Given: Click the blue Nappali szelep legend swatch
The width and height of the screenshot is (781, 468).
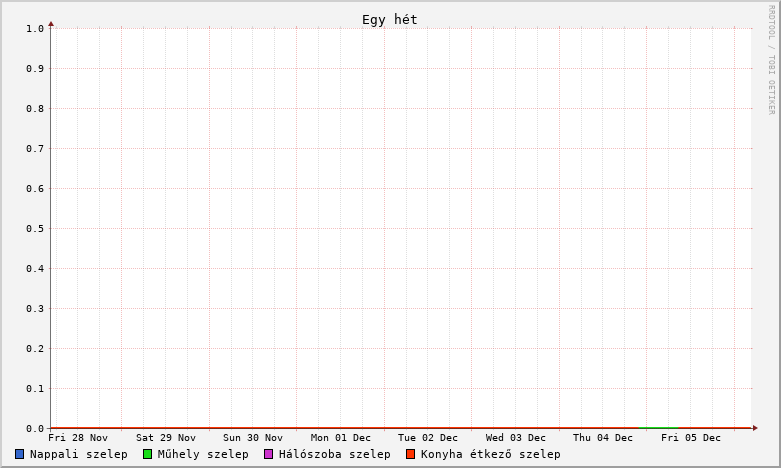Looking at the screenshot, I should pyautogui.click(x=20, y=454).
